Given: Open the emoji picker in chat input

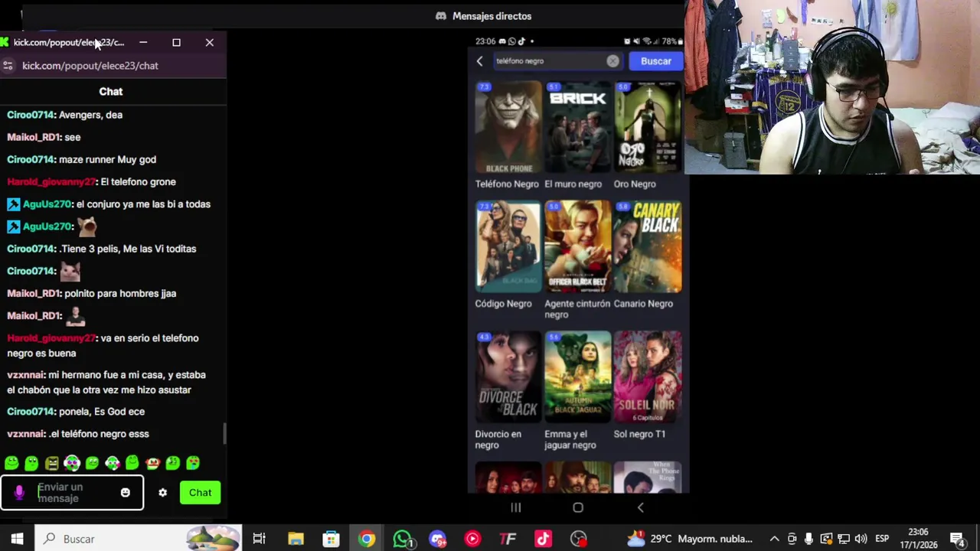Looking at the screenshot, I should click(126, 493).
